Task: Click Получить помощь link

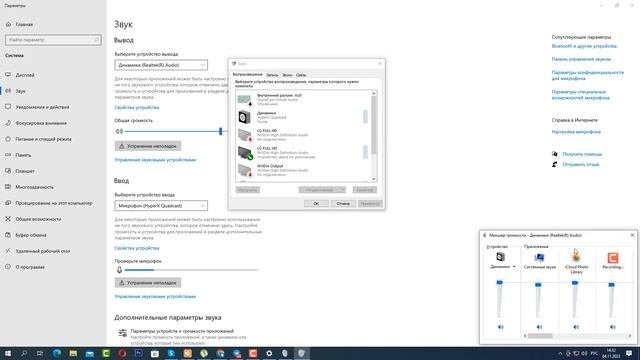Action: tap(582, 154)
